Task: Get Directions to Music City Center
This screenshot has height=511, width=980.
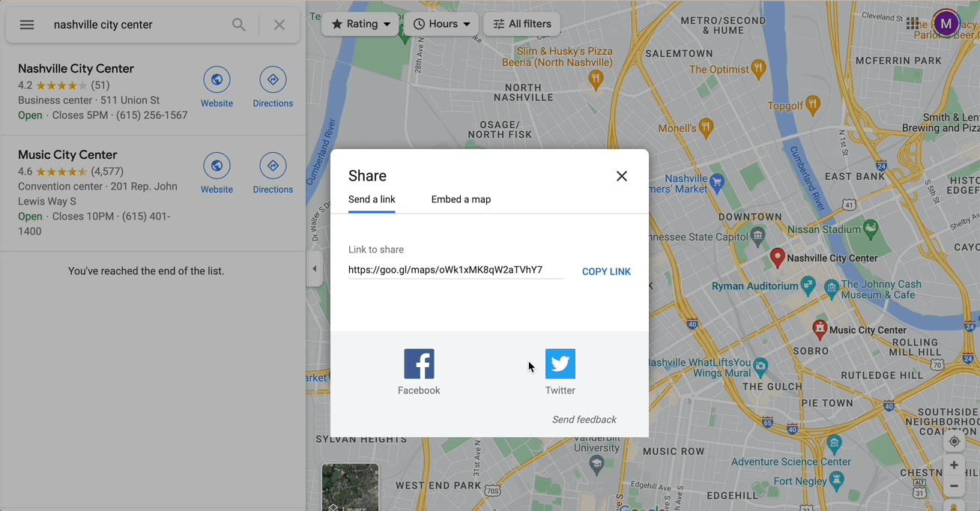Action: pyautogui.click(x=273, y=166)
